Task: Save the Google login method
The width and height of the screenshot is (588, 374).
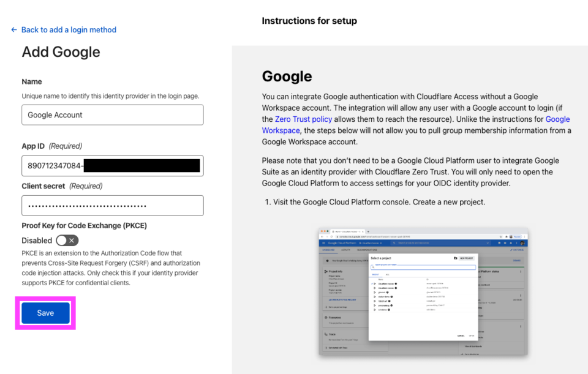Action: 45,313
